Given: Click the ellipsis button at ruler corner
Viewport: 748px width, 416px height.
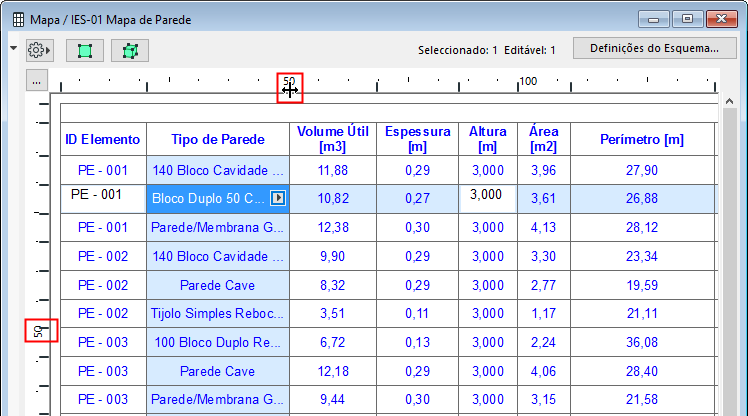Looking at the screenshot, I should pyautogui.click(x=37, y=81).
